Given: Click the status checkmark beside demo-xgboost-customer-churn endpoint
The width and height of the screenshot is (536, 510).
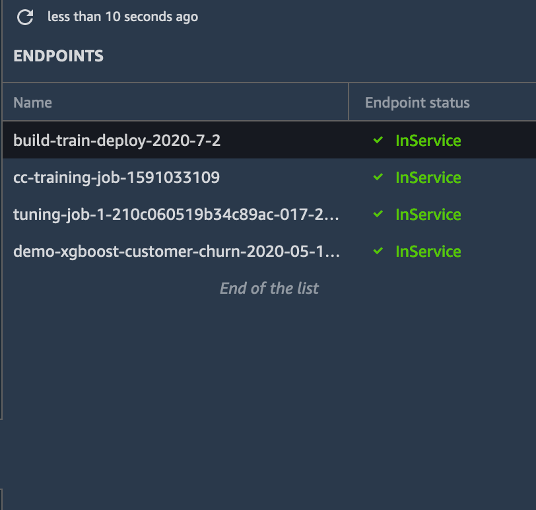Looking at the screenshot, I should 378,251.
